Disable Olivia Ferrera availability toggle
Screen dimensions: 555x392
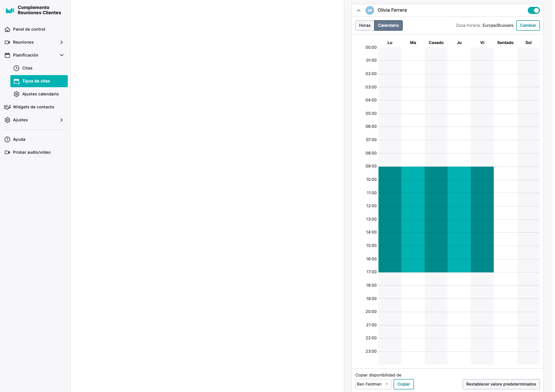[534, 10]
